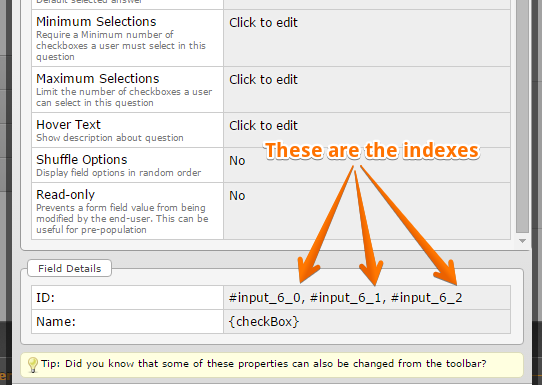The height and width of the screenshot is (385, 542).
Task: Select the Shuffle Options property label
Action: (x=82, y=160)
